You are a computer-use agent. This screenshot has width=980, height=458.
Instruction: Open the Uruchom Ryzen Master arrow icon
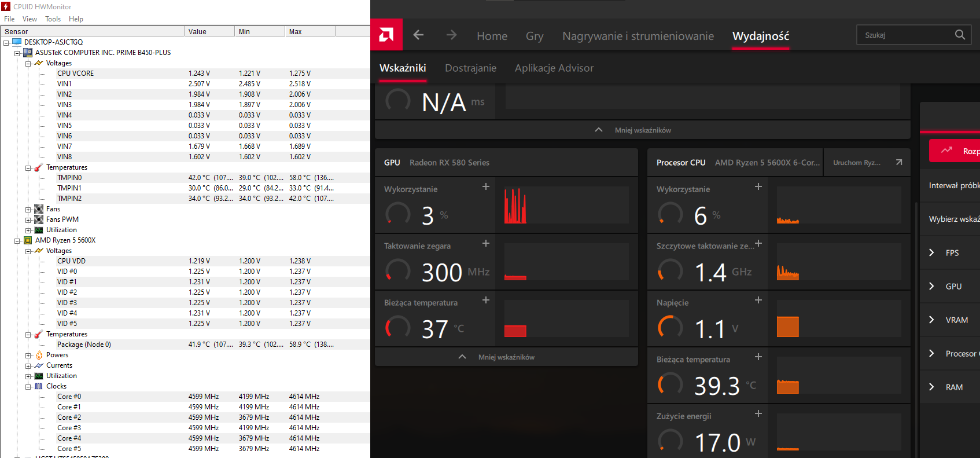pos(898,163)
